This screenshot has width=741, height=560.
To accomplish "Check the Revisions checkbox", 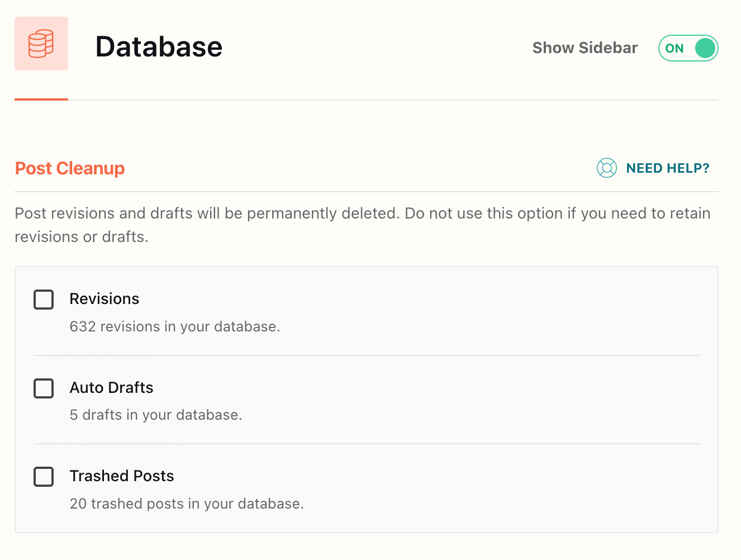I will point(44,300).
